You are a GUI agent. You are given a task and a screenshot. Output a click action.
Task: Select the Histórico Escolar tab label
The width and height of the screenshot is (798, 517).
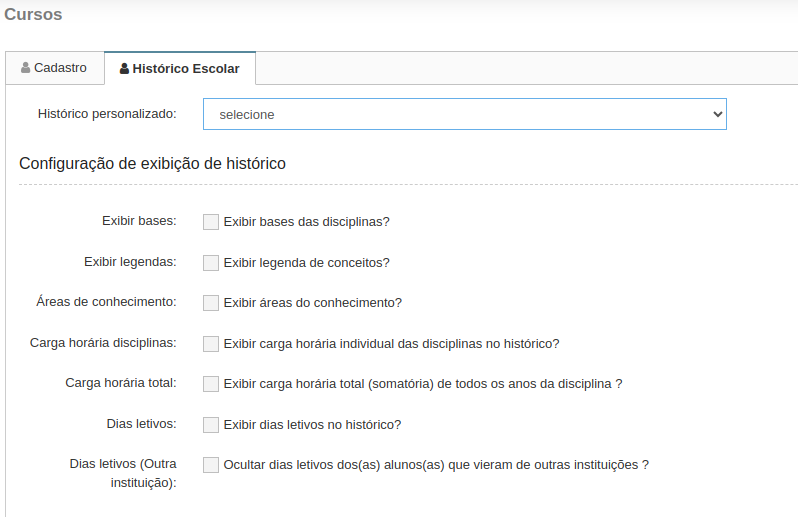(x=186, y=69)
